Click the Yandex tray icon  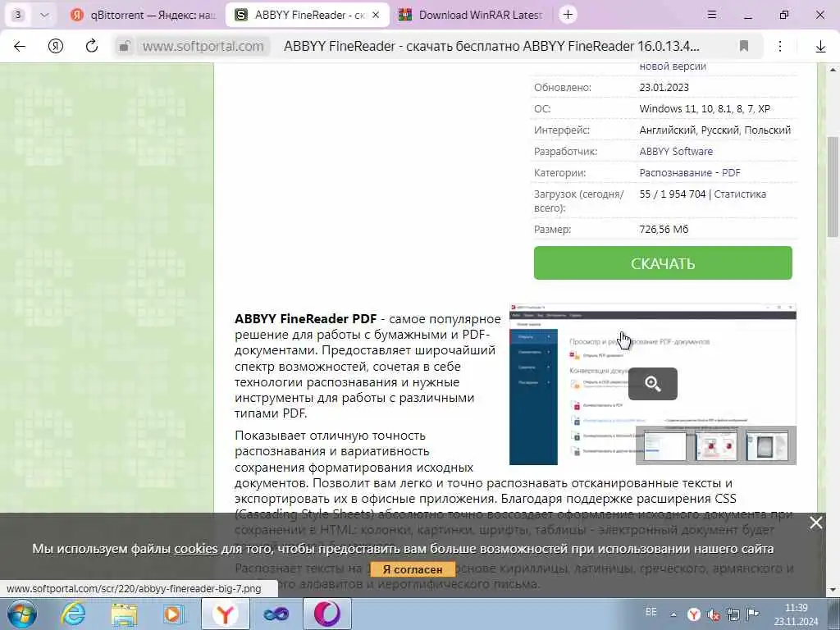tap(694, 614)
